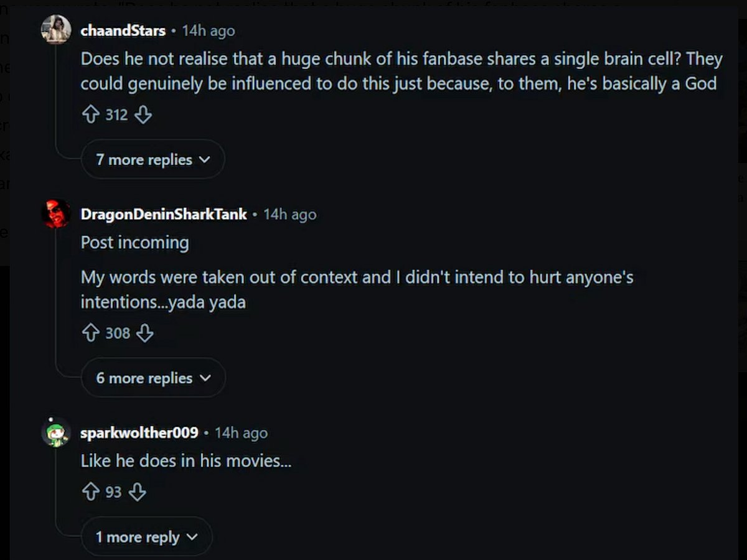Open the chaandStars username link

[x=123, y=30]
